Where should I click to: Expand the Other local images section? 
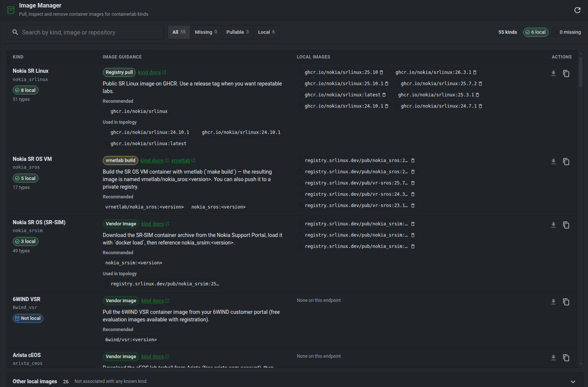click(573, 381)
